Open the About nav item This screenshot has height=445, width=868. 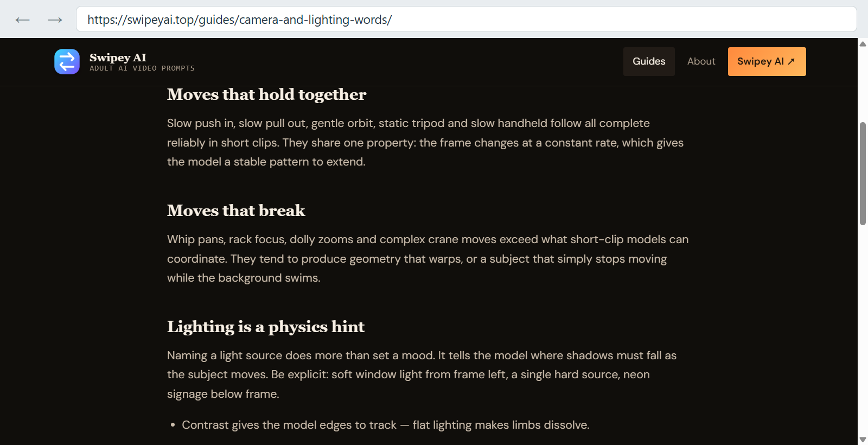[x=701, y=61]
